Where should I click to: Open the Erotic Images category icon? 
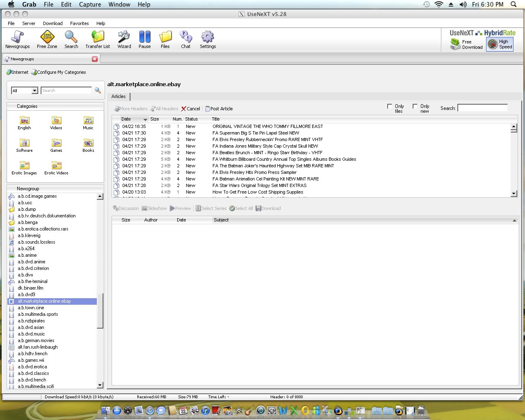(24, 165)
